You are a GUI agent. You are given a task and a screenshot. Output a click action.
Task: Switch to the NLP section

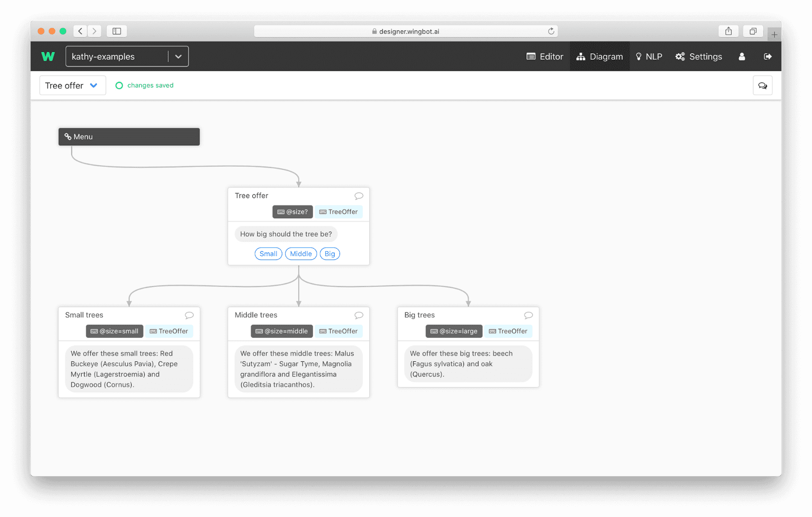(649, 56)
